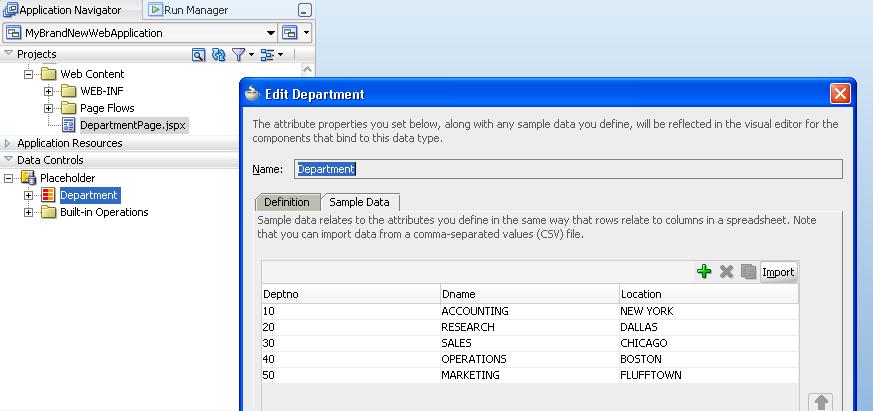
Task: Click the search icon in Projects toolbar
Action: (x=199, y=55)
